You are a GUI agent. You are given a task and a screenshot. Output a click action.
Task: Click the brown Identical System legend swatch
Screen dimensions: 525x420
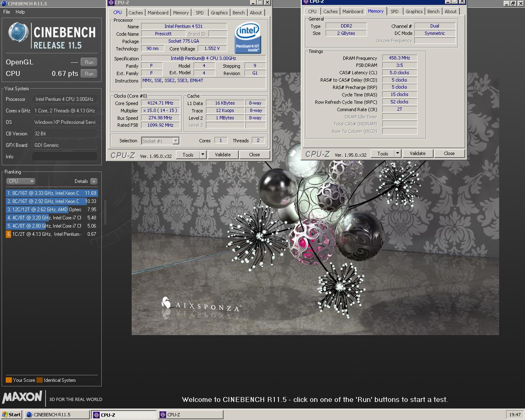39,380
